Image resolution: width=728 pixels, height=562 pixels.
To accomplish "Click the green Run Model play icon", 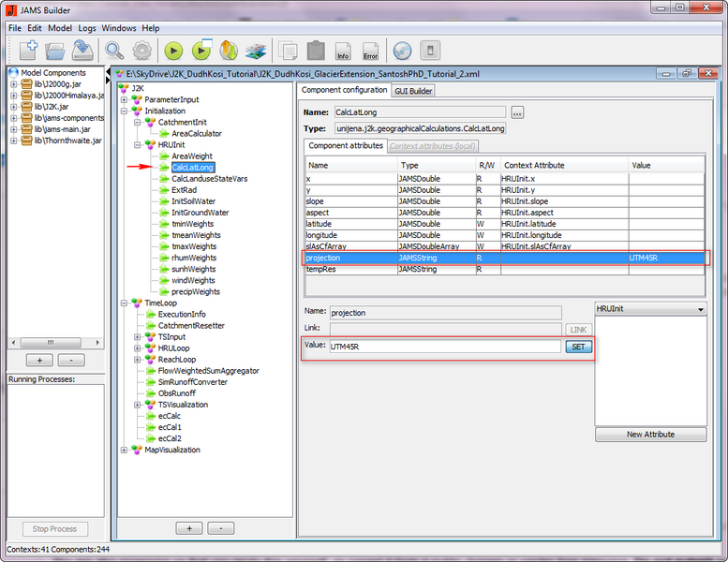I will click(x=173, y=51).
